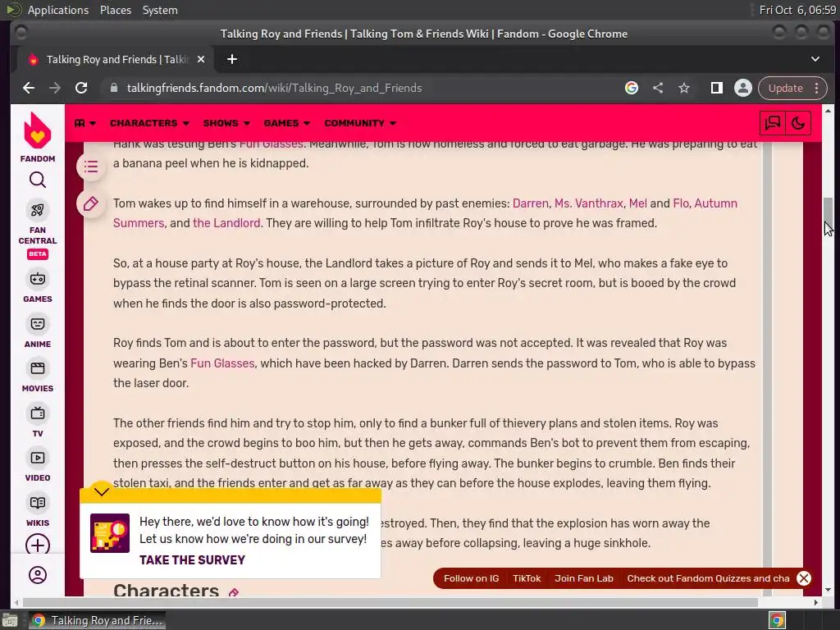The image size is (840, 630).
Task: Open the tab search dropdown arrow
Action: [x=815, y=59]
